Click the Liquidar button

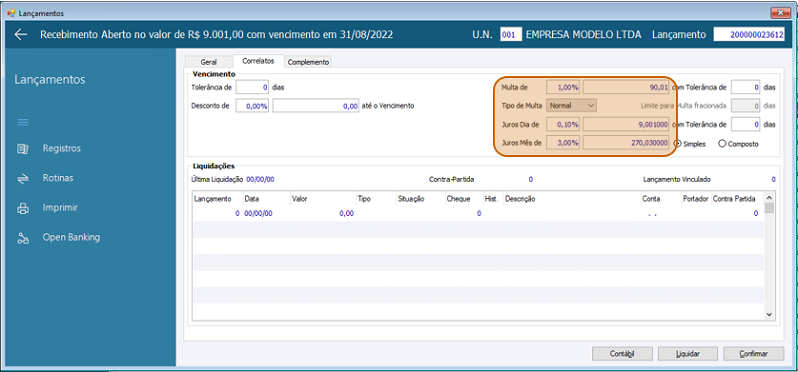(688, 354)
